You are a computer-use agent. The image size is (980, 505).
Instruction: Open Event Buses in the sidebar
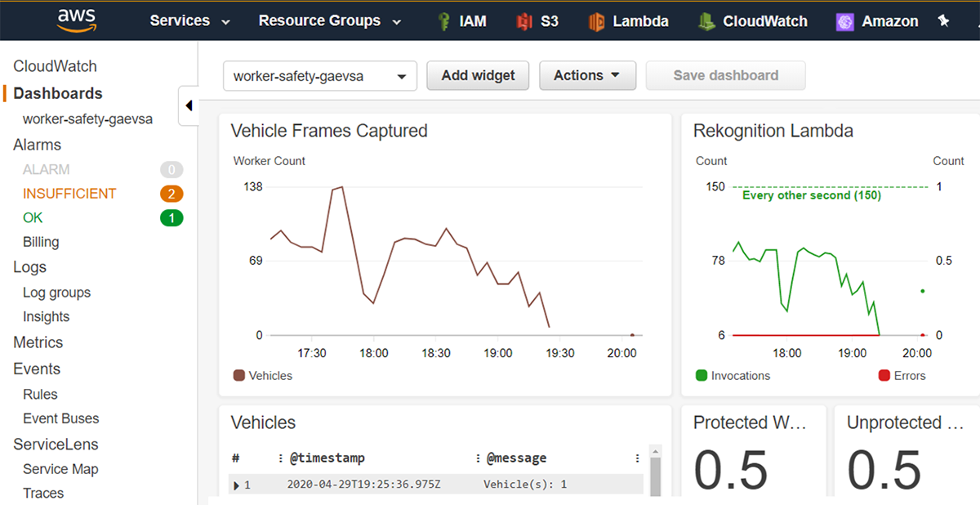coord(60,418)
